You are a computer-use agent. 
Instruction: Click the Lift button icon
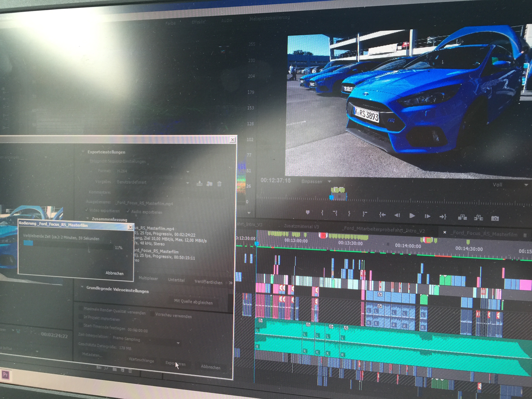(462, 217)
